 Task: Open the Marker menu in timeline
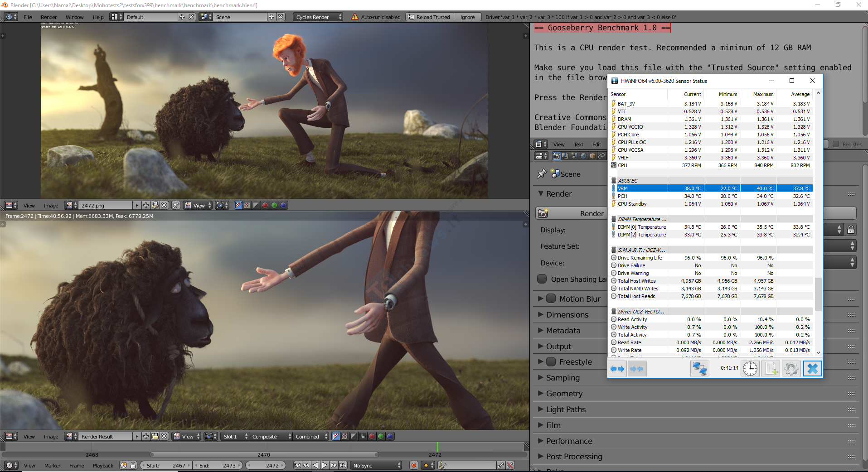point(52,465)
